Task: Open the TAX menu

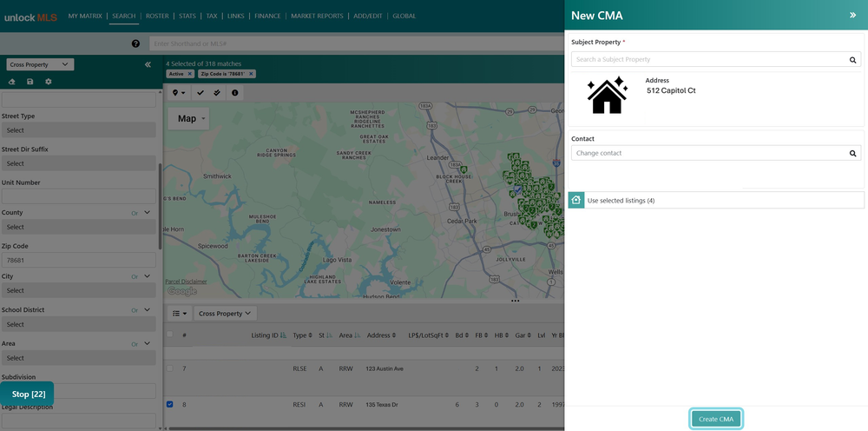Action: click(212, 16)
